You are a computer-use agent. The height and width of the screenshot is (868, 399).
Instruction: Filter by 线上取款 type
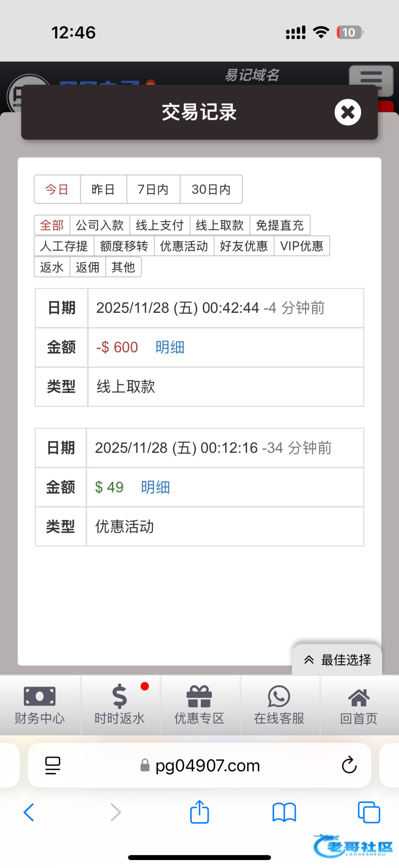pyautogui.click(x=220, y=225)
